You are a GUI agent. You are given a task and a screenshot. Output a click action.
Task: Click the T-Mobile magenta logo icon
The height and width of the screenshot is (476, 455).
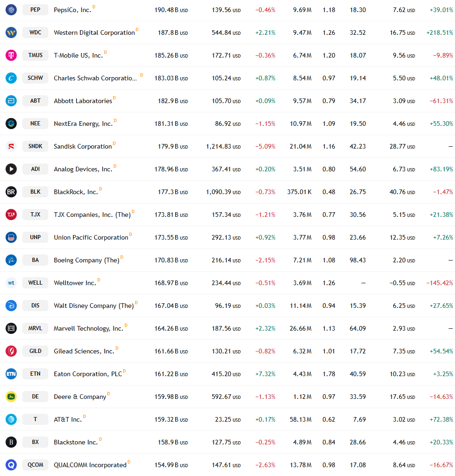tap(11, 55)
